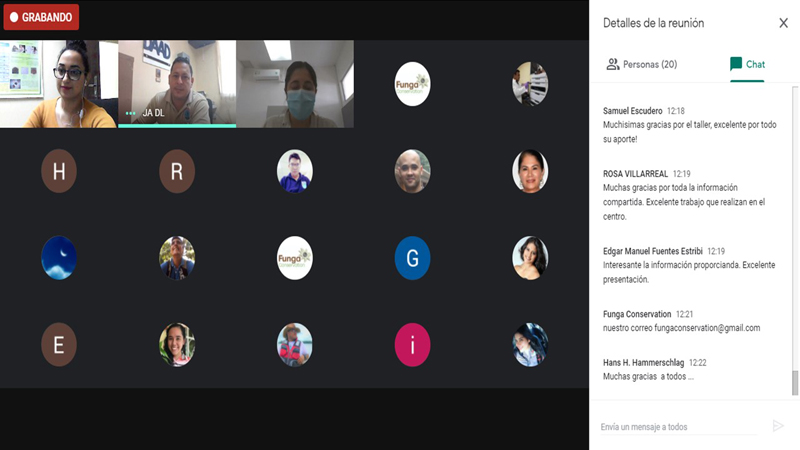Select the video tile of woman wearing mask
The width and height of the screenshot is (800, 450).
295,84
